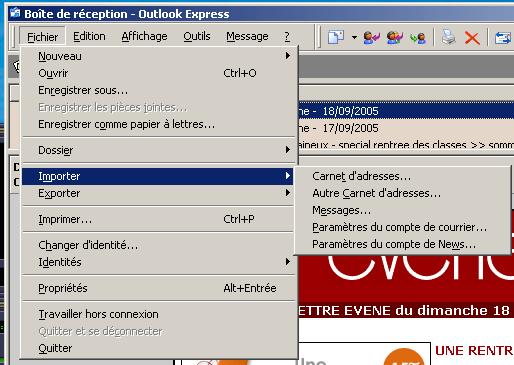Image resolution: width=514 pixels, height=365 pixels.
Task: Open the ? help menu
Action: 287,36
